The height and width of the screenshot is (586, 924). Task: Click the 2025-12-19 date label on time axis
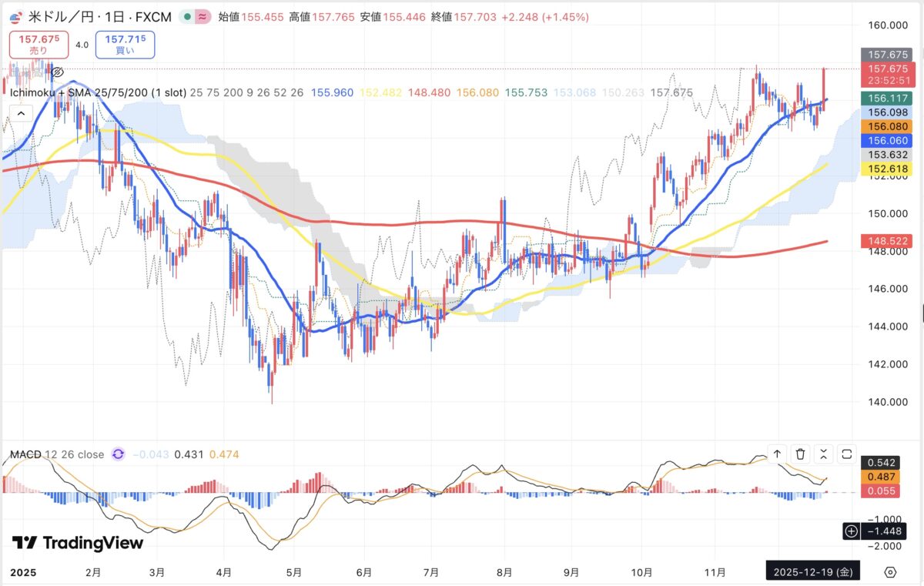[x=812, y=572]
